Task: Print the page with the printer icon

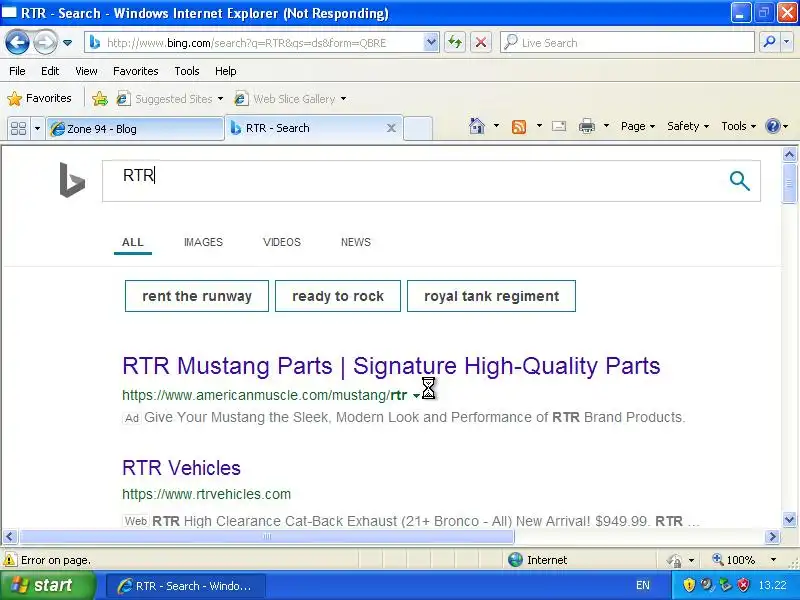Action: coord(587,126)
